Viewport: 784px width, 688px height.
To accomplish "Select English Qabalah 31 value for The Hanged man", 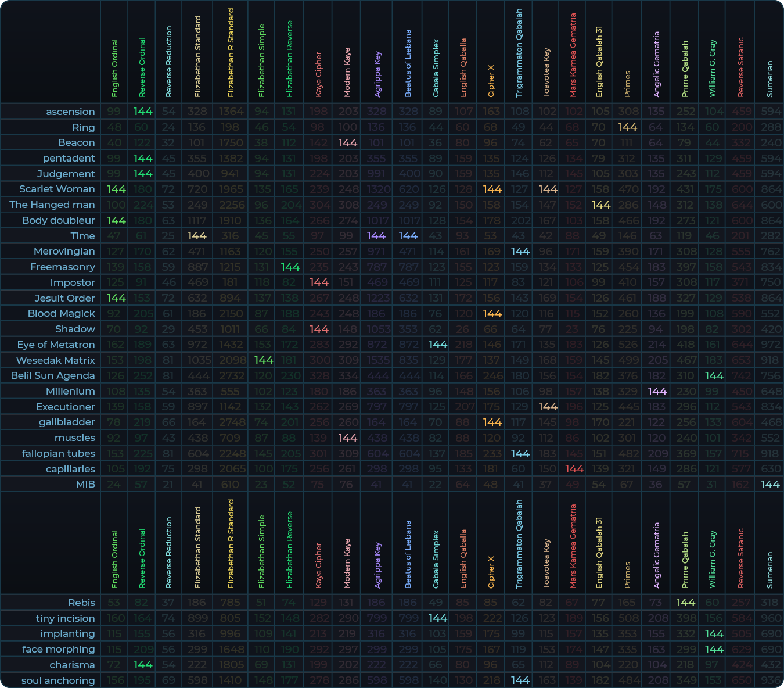I will pos(600,205).
